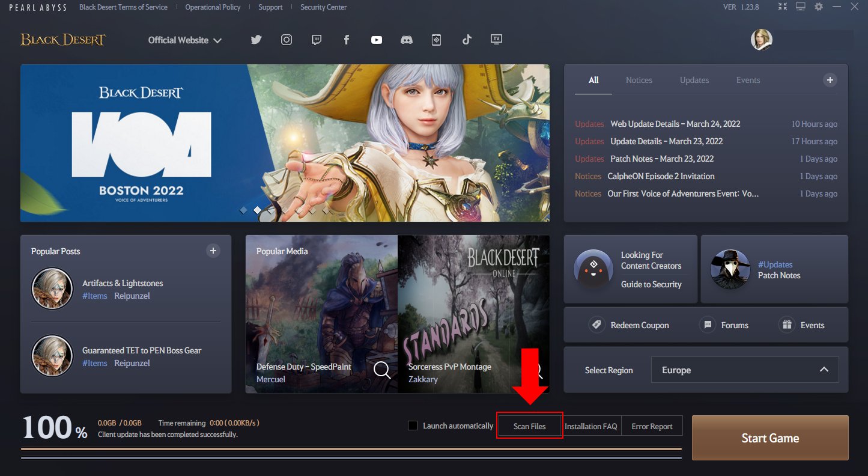Click the YouTube social icon
This screenshot has width=868, height=476.
(x=377, y=39)
